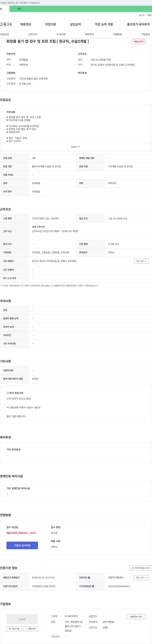Click the 채용시까지 status badge
The image size is (152, 644).
pyautogui.click(x=139, y=42)
